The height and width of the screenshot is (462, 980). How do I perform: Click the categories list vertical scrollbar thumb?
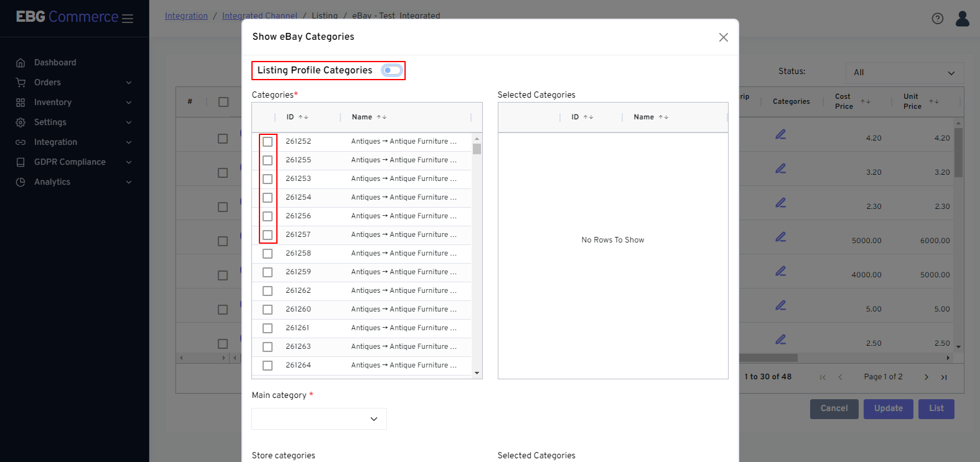477,149
